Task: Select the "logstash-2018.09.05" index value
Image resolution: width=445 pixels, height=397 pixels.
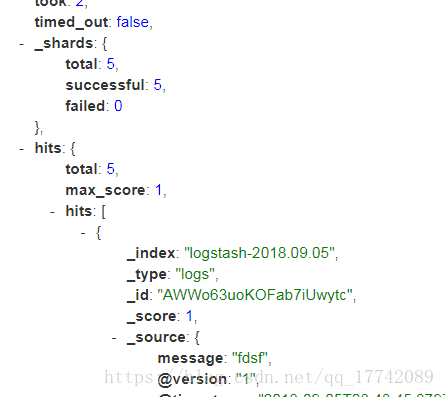Action: (259, 253)
